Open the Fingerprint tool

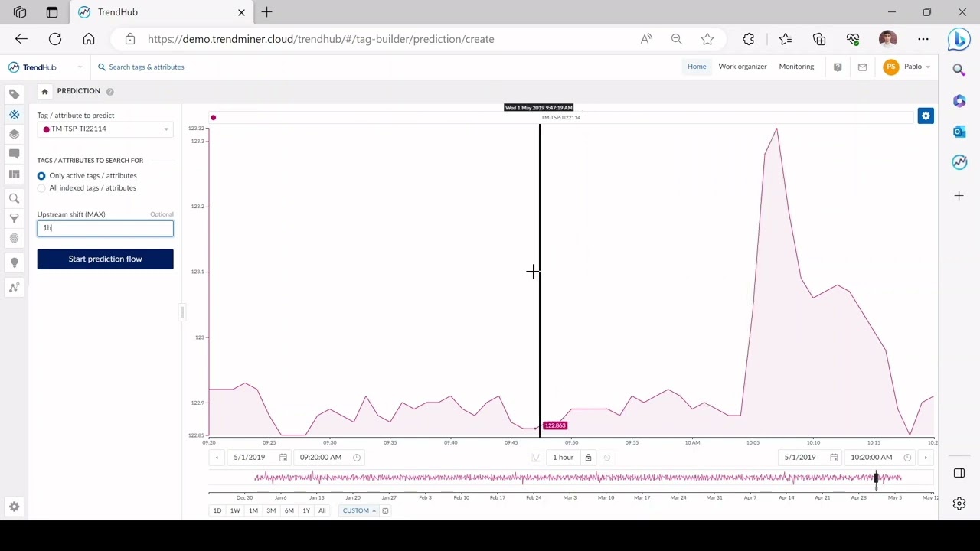point(14,239)
